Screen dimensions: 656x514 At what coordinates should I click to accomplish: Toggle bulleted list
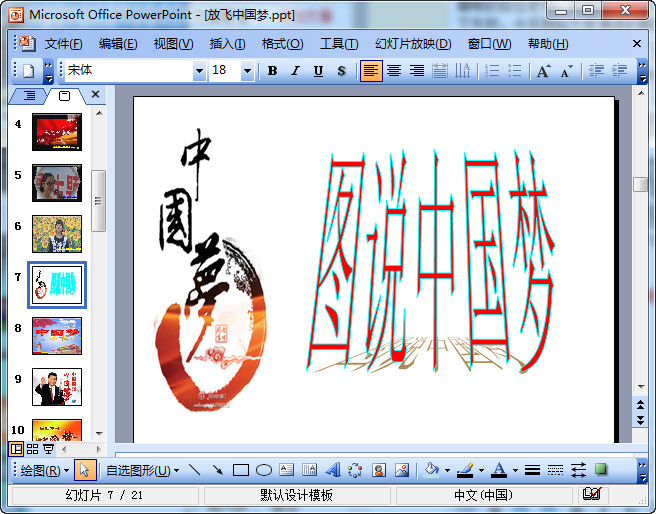tap(515, 71)
